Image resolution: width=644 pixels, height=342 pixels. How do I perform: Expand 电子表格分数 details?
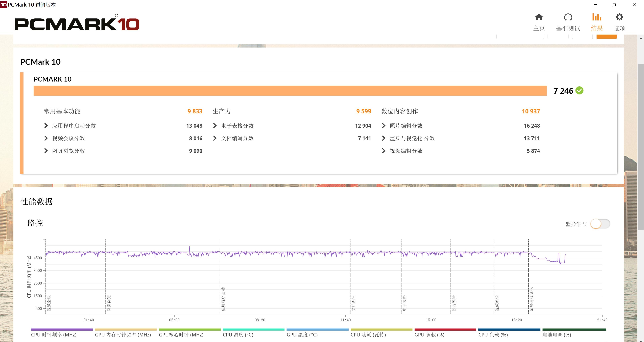(215, 126)
